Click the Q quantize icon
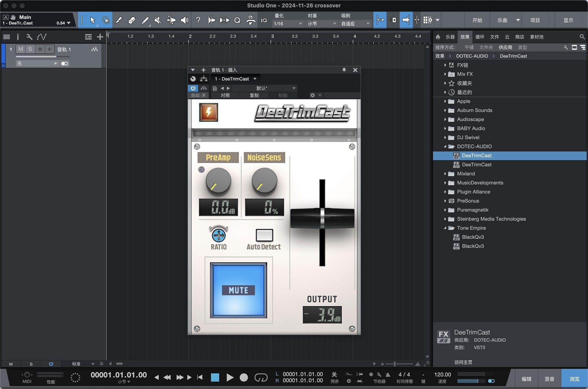588x389 pixels. [237, 20]
